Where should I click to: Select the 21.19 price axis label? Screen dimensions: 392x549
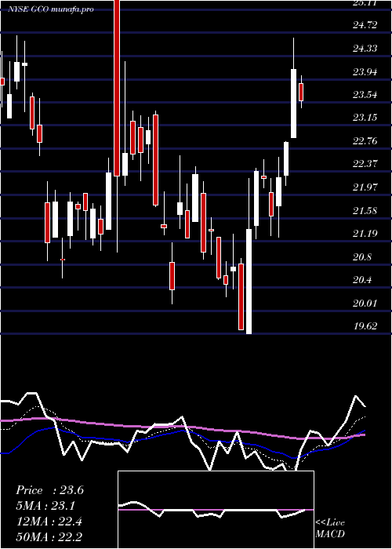pyautogui.click(x=365, y=234)
